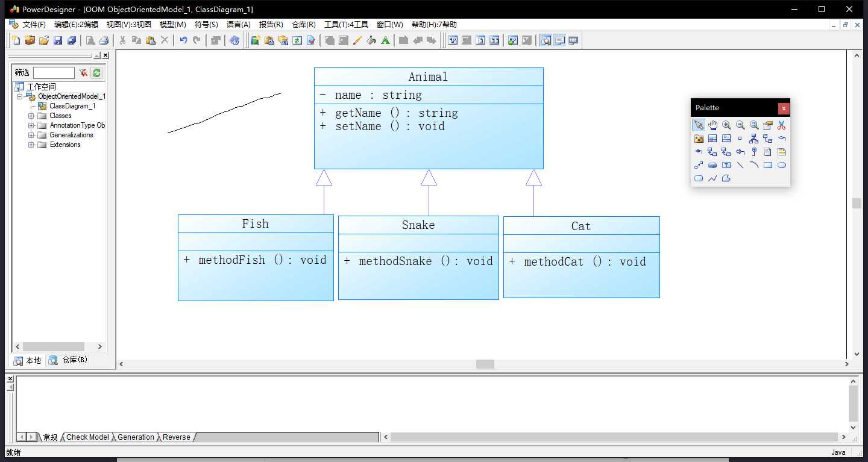Select the Class tool in Palette
Screen dimensions: 868x462
coord(712,139)
